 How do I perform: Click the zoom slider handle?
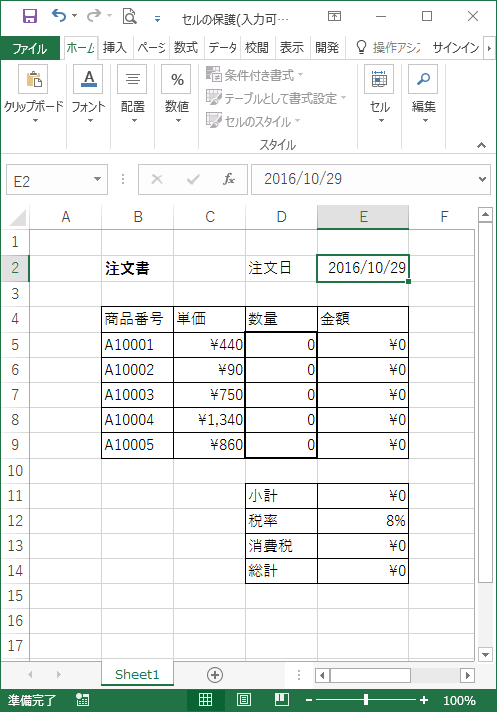[x=365, y=700]
